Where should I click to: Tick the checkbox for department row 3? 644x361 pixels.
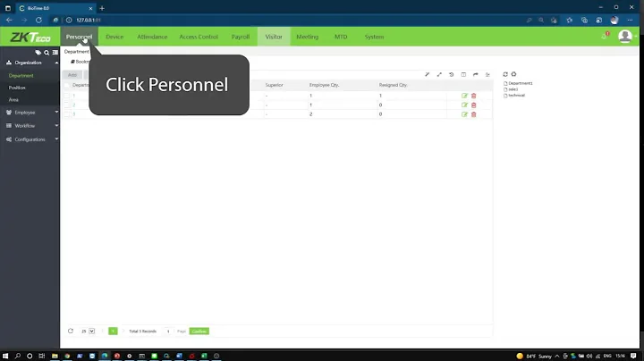click(x=67, y=114)
